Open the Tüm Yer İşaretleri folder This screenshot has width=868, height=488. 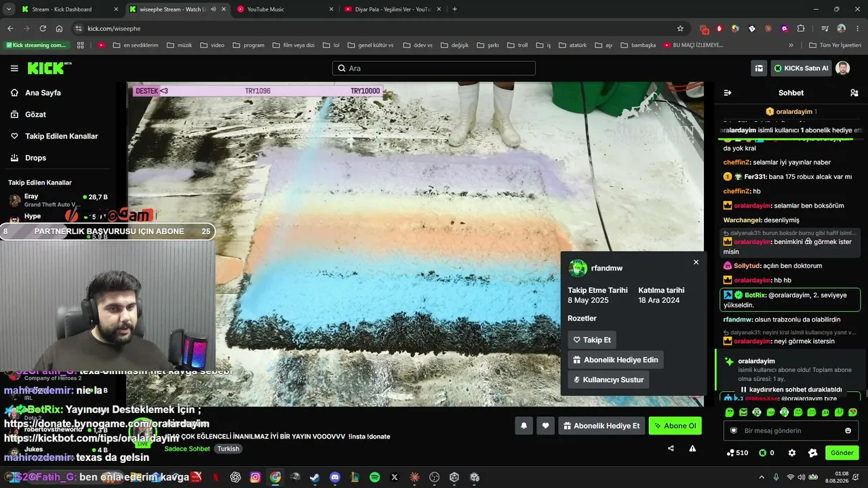836,45
